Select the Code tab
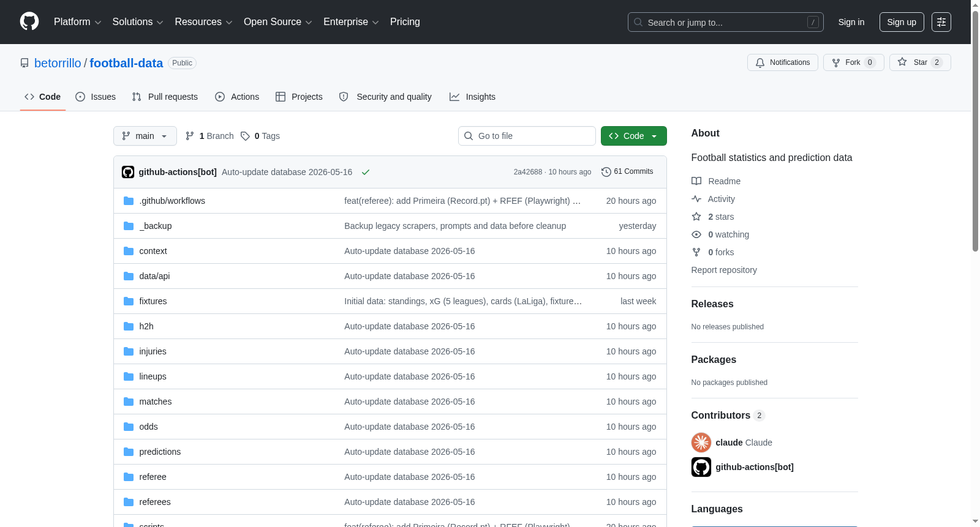 click(x=43, y=97)
